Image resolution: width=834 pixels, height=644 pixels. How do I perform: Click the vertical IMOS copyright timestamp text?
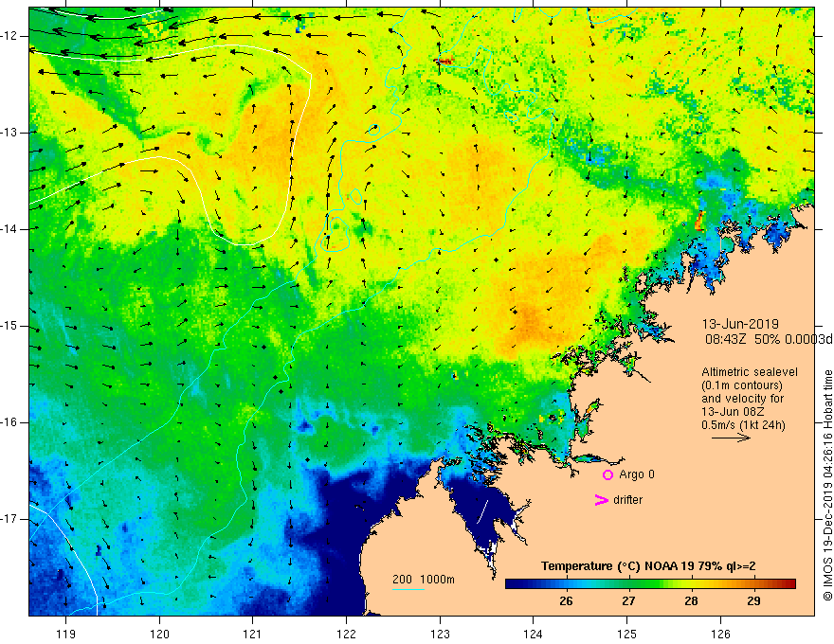(x=827, y=486)
